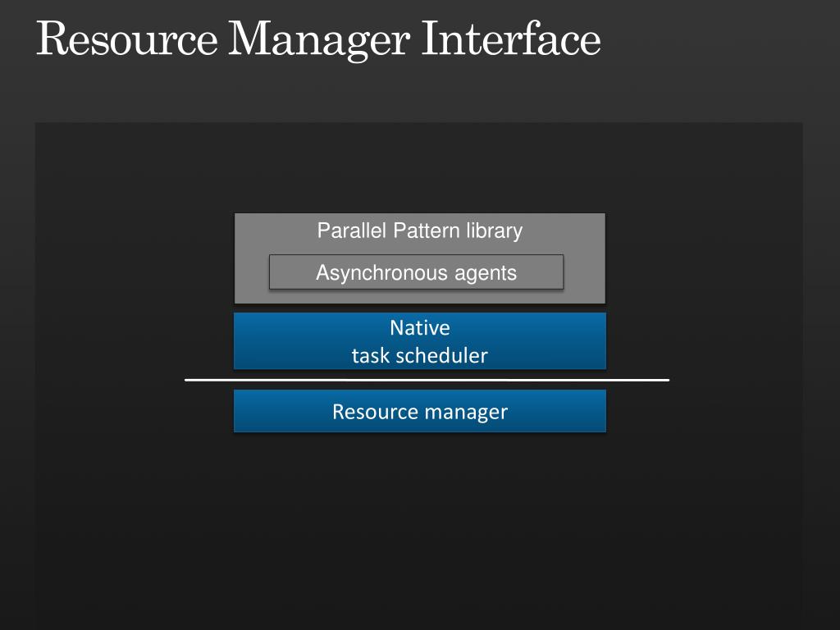The width and height of the screenshot is (840, 630).
Task: Select the word library in the gray box
Action: (494, 231)
